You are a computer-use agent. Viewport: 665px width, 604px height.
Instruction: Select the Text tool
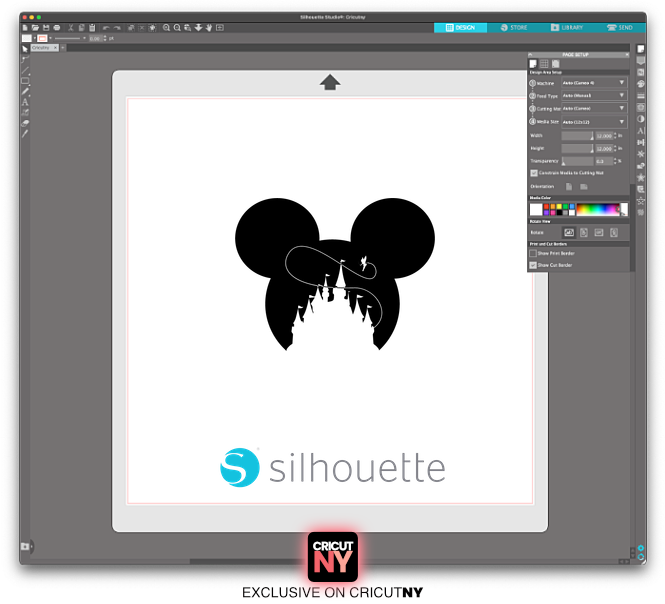point(25,102)
